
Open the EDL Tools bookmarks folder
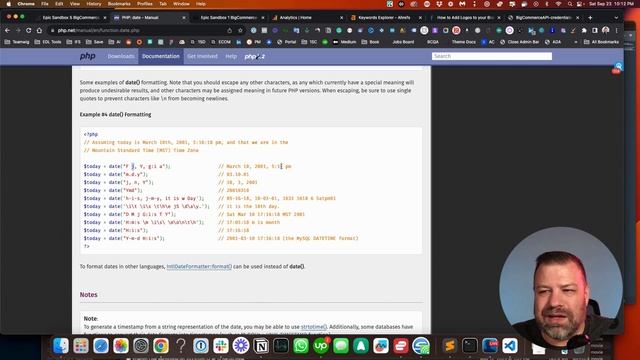coord(48,42)
